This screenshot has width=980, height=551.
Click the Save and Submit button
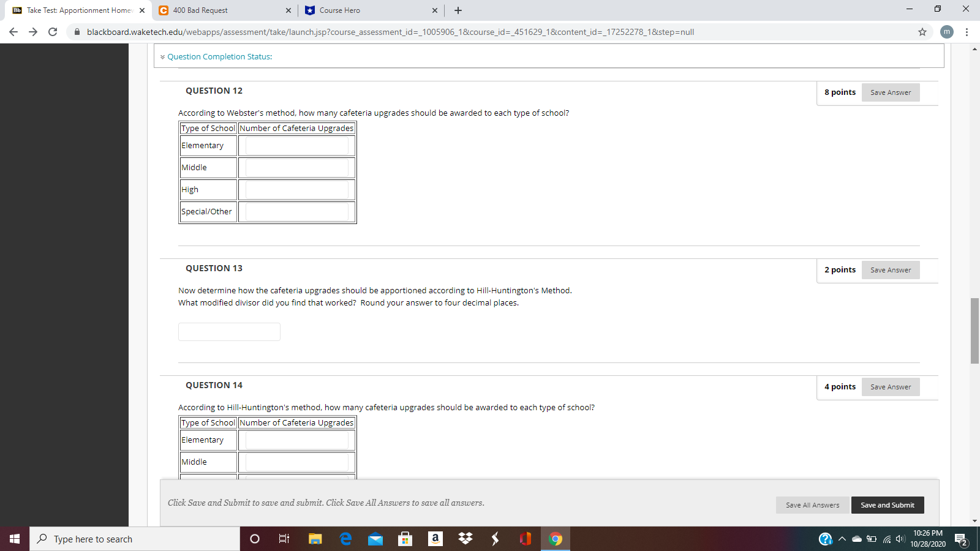tap(887, 504)
